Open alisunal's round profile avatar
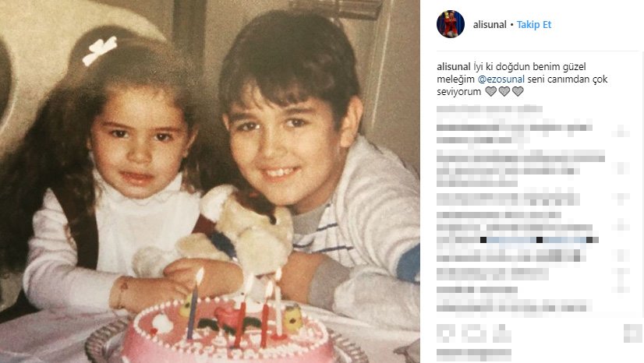644x363 pixels. tap(450, 24)
